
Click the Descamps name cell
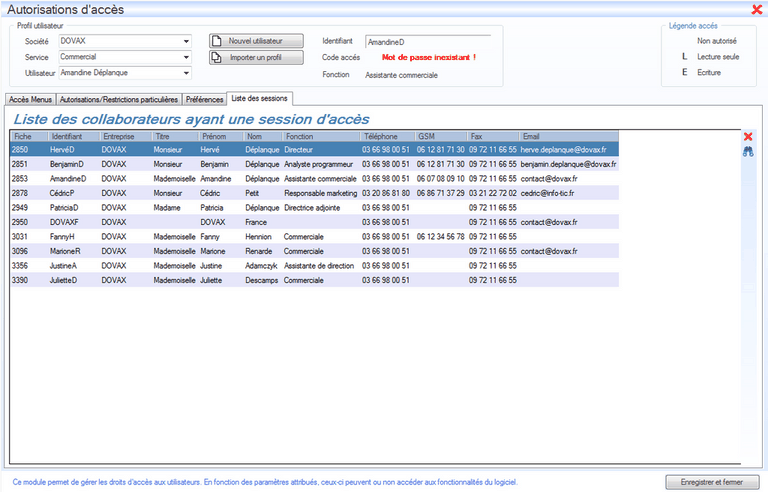tap(262, 280)
